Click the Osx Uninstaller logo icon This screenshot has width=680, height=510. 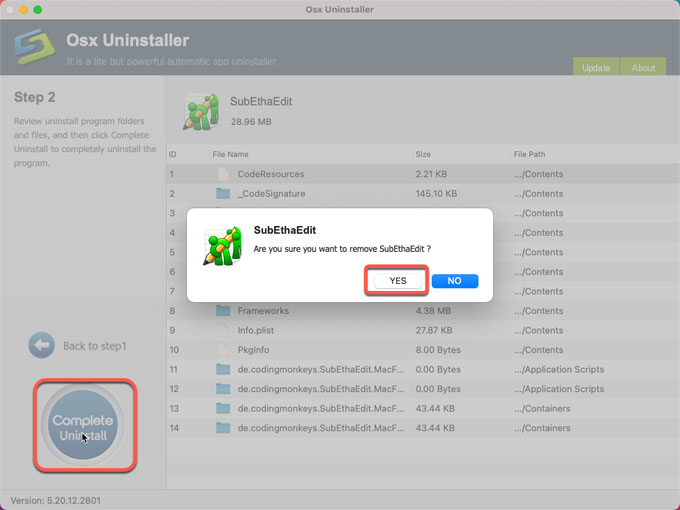tap(35, 47)
